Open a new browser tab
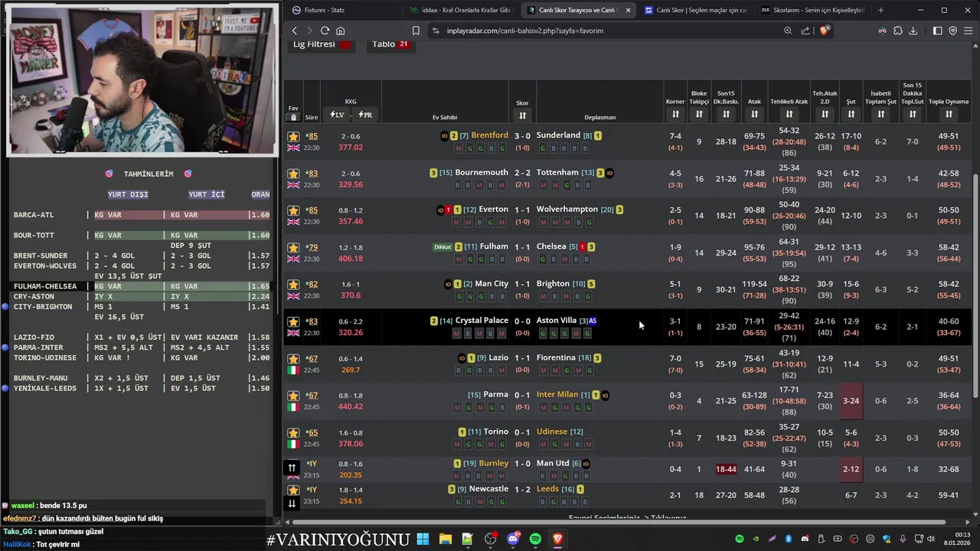This screenshot has height=551, width=980. pos(880,10)
